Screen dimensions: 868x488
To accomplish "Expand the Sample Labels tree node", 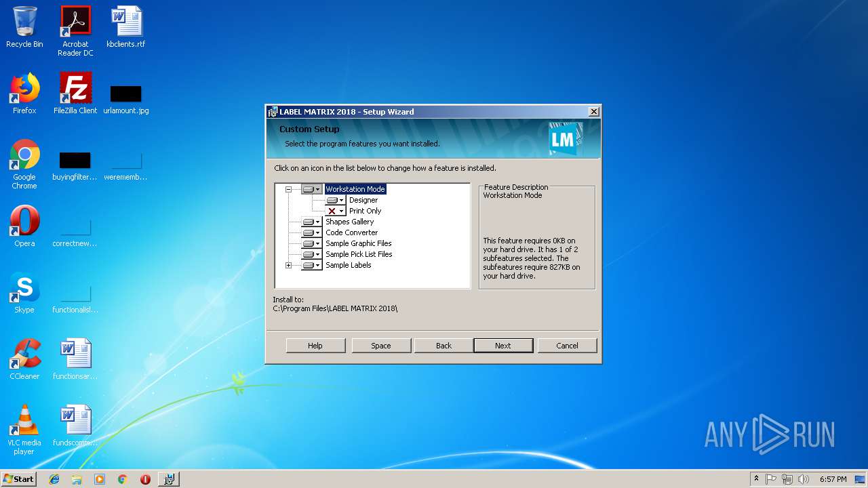I will click(x=288, y=266).
